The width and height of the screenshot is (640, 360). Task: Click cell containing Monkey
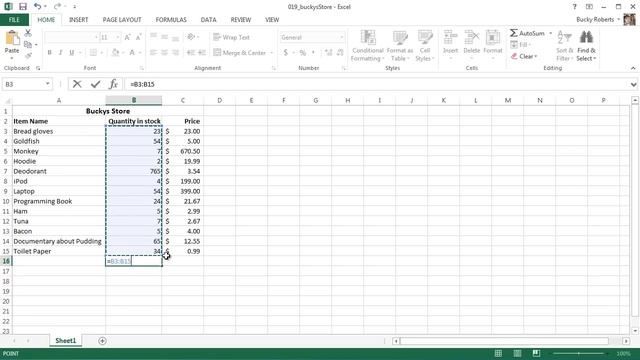click(x=59, y=151)
